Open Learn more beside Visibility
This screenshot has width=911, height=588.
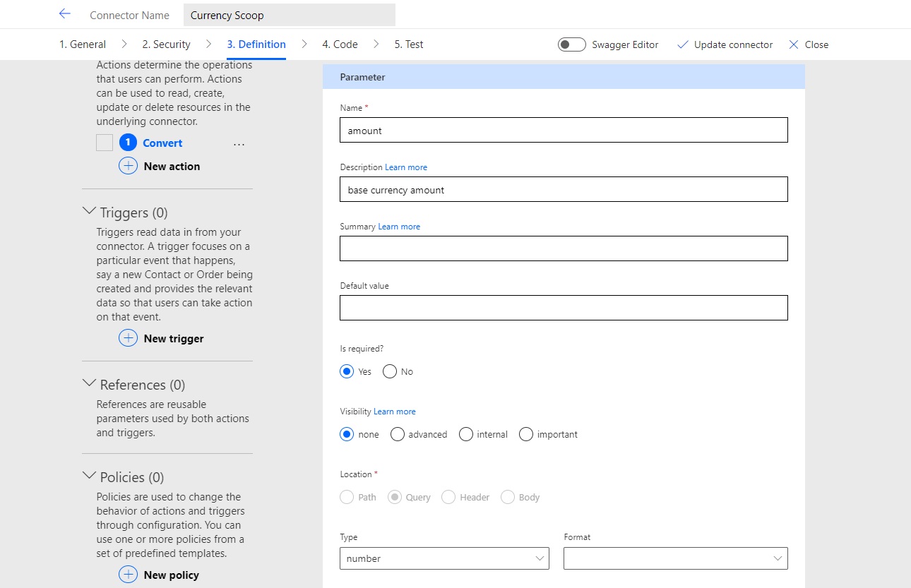(394, 411)
